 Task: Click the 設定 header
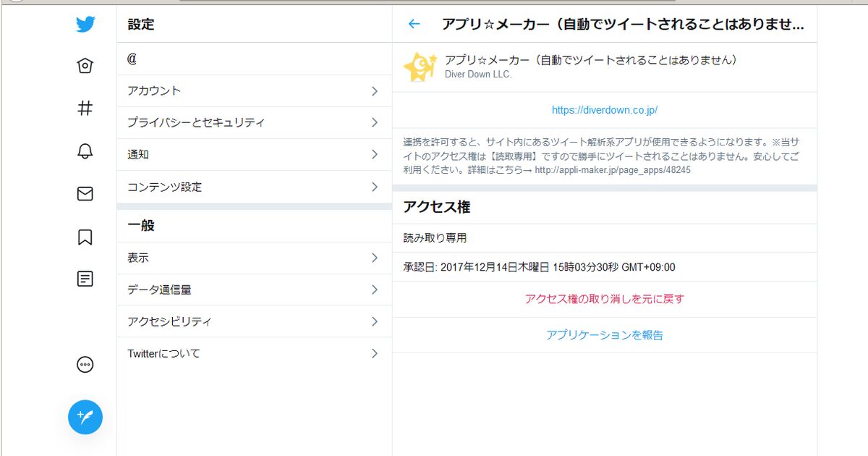click(x=141, y=24)
